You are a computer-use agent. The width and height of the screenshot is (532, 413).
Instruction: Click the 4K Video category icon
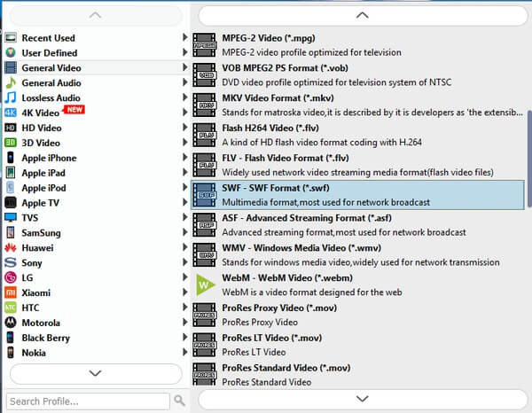click(11, 113)
